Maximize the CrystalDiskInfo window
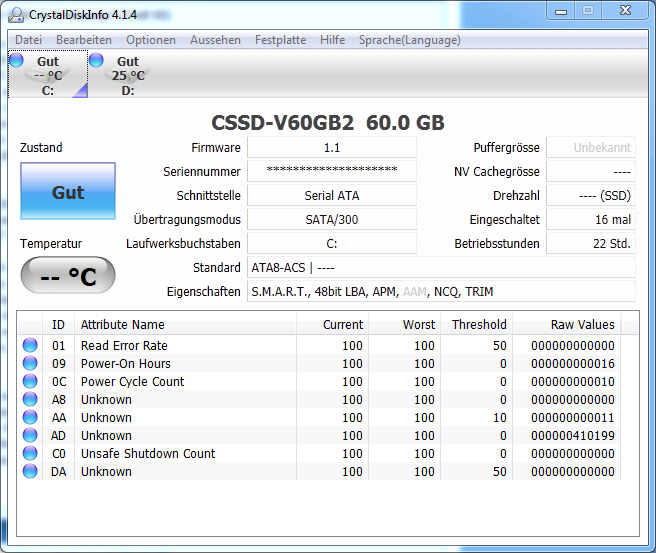The height and width of the screenshot is (553, 656). (x=588, y=11)
